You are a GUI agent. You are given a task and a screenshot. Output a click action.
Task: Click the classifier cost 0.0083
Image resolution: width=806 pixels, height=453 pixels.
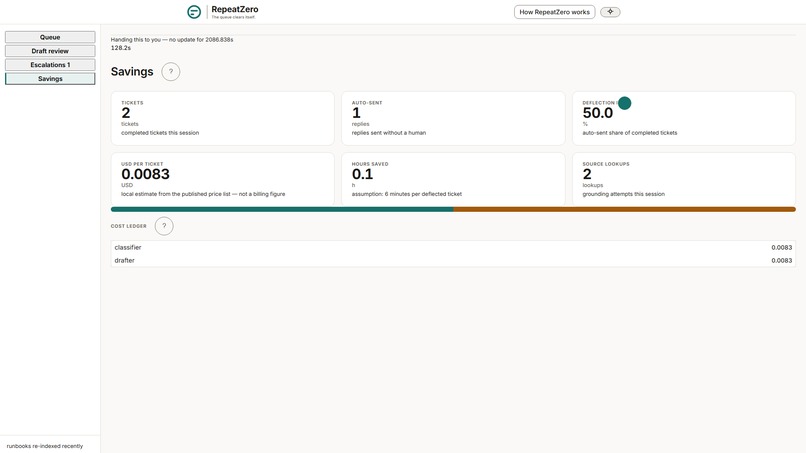781,247
